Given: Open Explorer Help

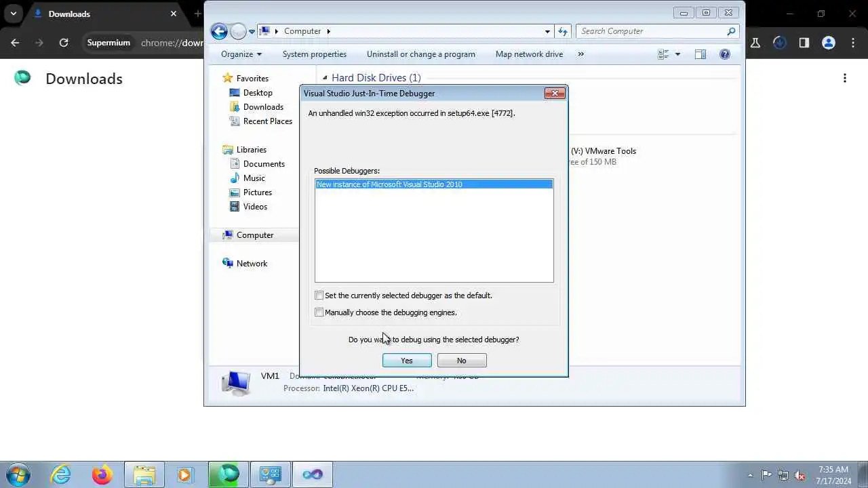Looking at the screenshot, I should (725, 54).
